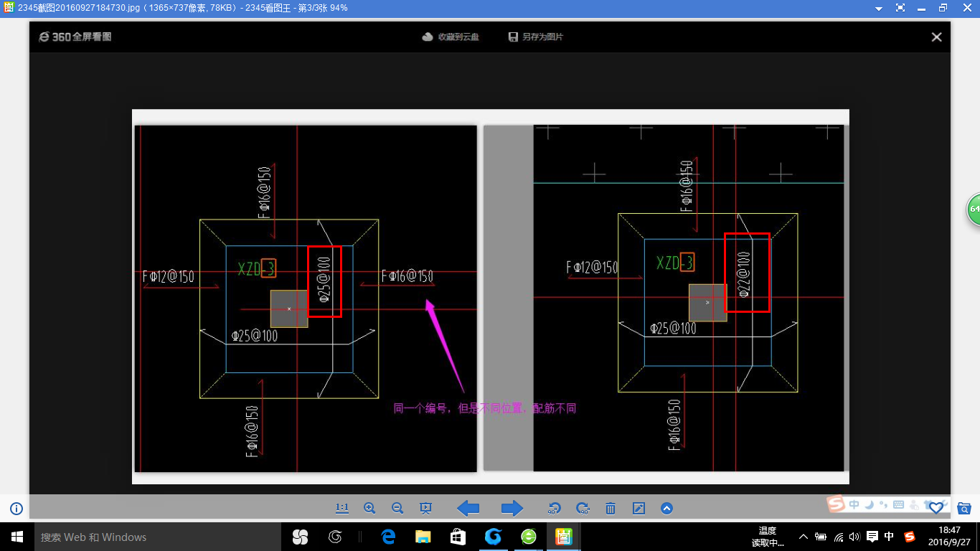
Task: Open folder browse icon at bottom right
Action: click(965, 508)
